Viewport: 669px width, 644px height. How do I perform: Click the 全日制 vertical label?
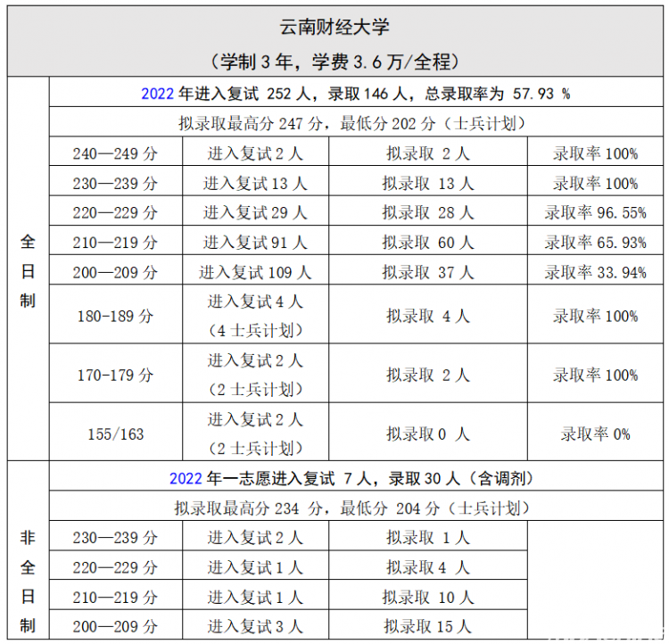click(x=28, y=270)
